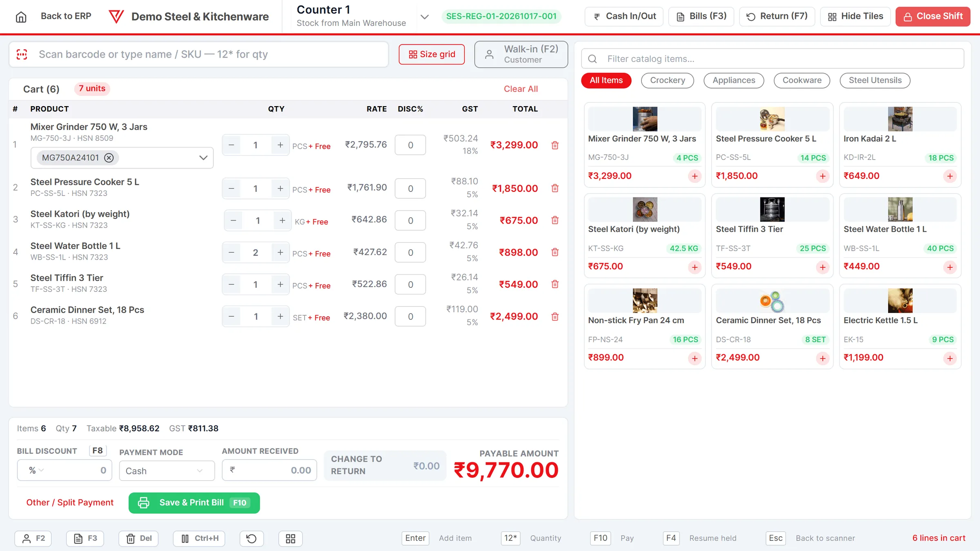The image size is (980, 551).
Task: Increase Ceramic Dinner Set quantity
Action: (x=280, y=316)
